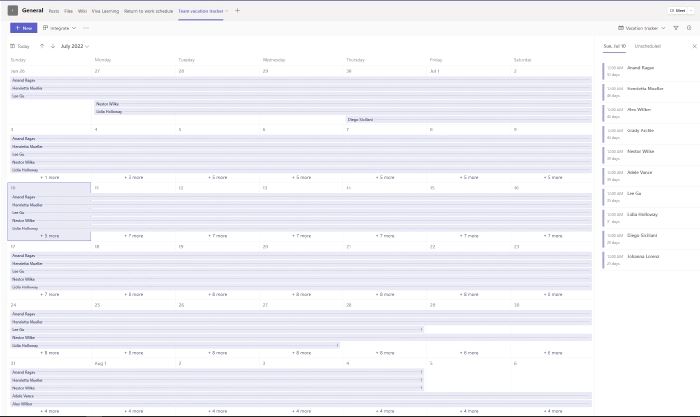This screenshot has height=417, width=700.
Task: Open Adele Vance entry in side panel
Action: coord(650,176)
